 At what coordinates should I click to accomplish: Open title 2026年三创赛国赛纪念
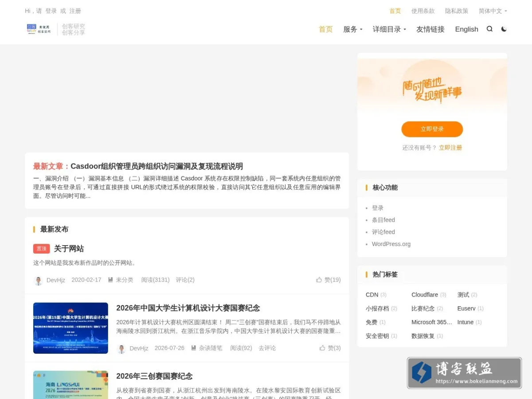(154, 376)
